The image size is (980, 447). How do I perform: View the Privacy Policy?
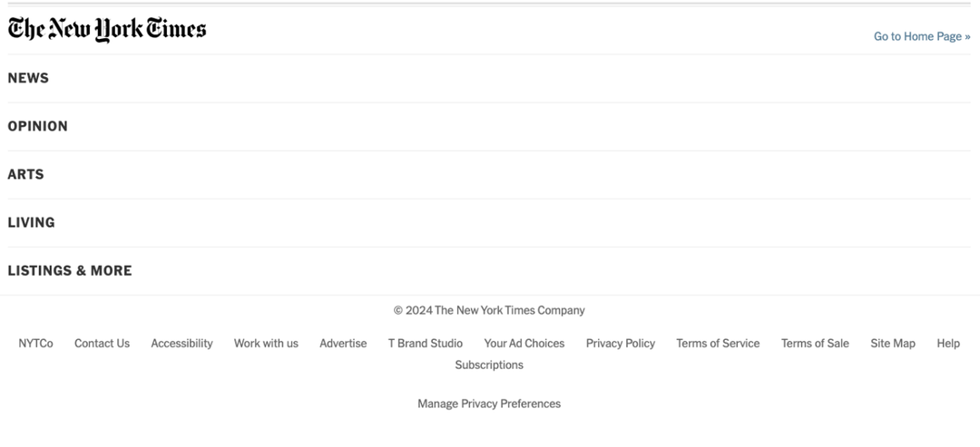620,344
